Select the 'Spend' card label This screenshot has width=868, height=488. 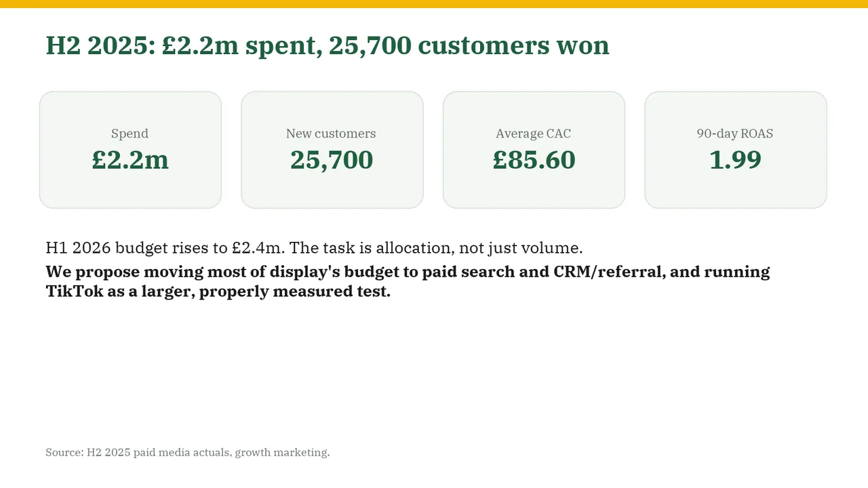[130, 134]
